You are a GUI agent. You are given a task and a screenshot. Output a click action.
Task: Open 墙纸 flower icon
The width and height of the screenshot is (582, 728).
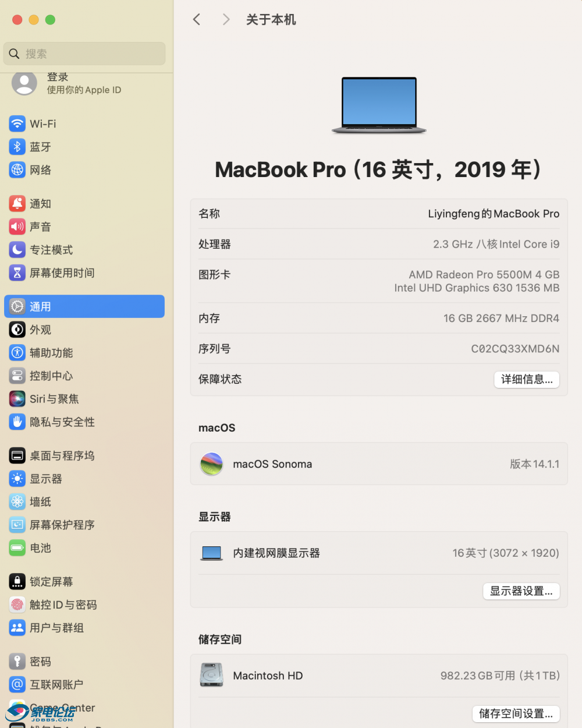coord(17,501)
